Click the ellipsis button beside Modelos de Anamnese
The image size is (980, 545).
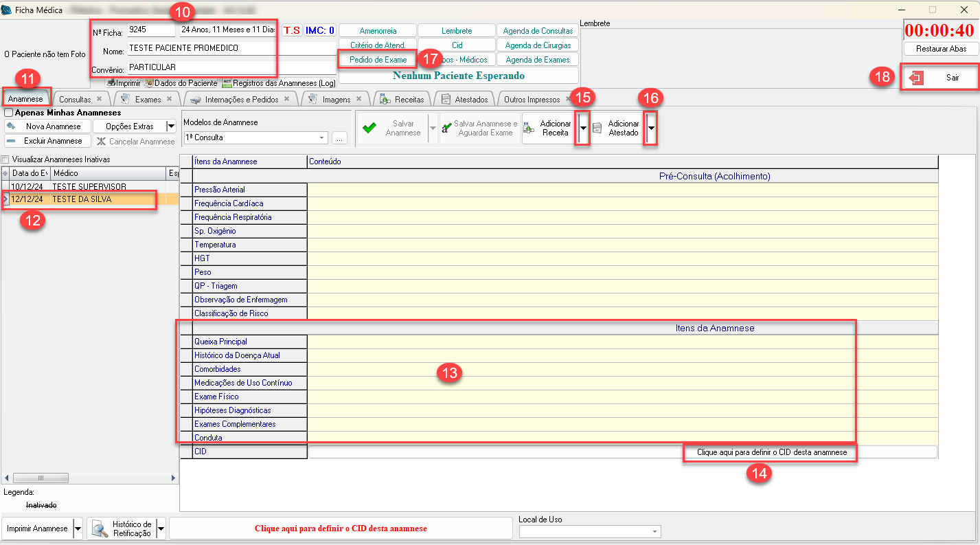(339, 137)
